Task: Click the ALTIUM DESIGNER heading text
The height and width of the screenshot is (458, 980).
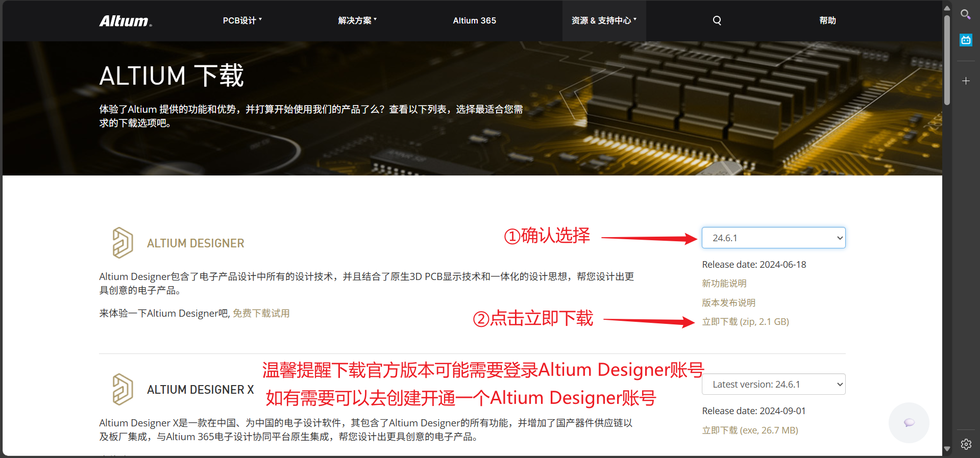Action: [x=195, y=243]
